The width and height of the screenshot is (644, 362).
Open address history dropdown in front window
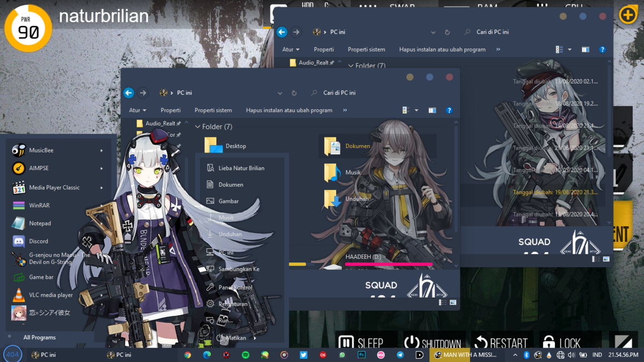pyautogui.click(x=280, y=93)
